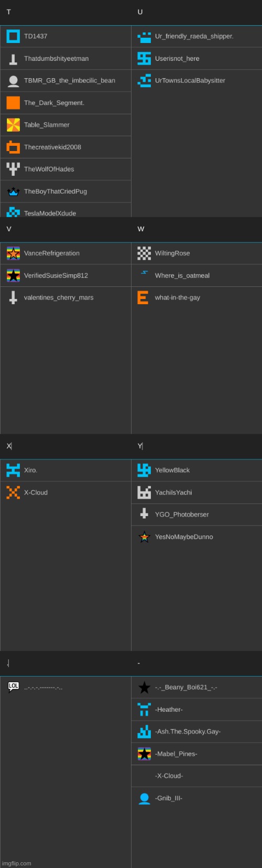
Task: Click the orange E avatar of what-in-the-gay
Action: [143, 297]
